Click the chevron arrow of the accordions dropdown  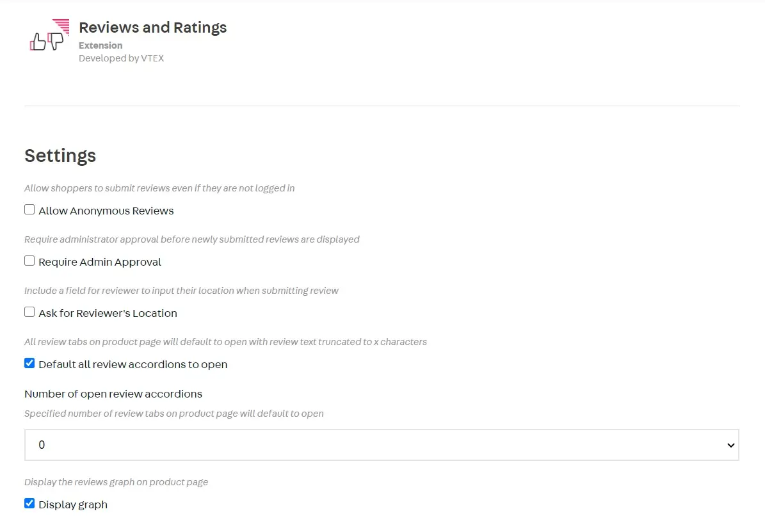tap(731, 446)
